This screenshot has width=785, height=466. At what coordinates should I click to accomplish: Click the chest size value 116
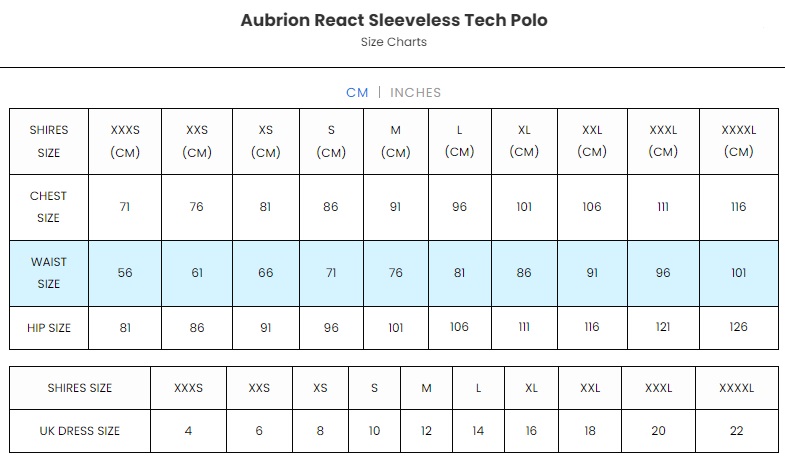tap(738, 207)
